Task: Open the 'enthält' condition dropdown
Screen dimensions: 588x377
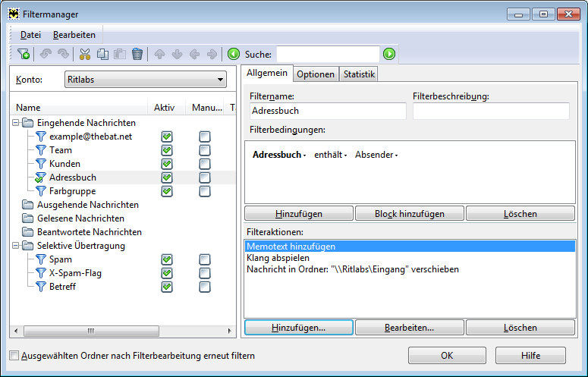Action: pyautogui.click(x=331, y=155)
